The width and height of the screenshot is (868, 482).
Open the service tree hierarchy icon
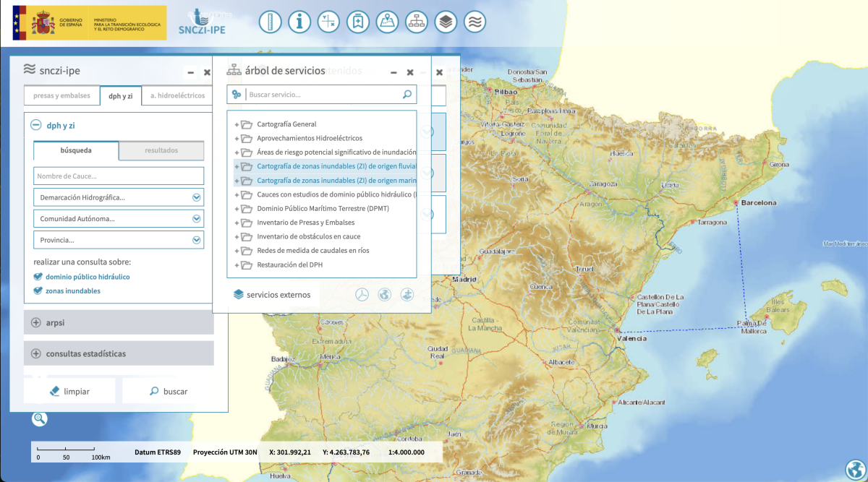(x=416, y=22)
